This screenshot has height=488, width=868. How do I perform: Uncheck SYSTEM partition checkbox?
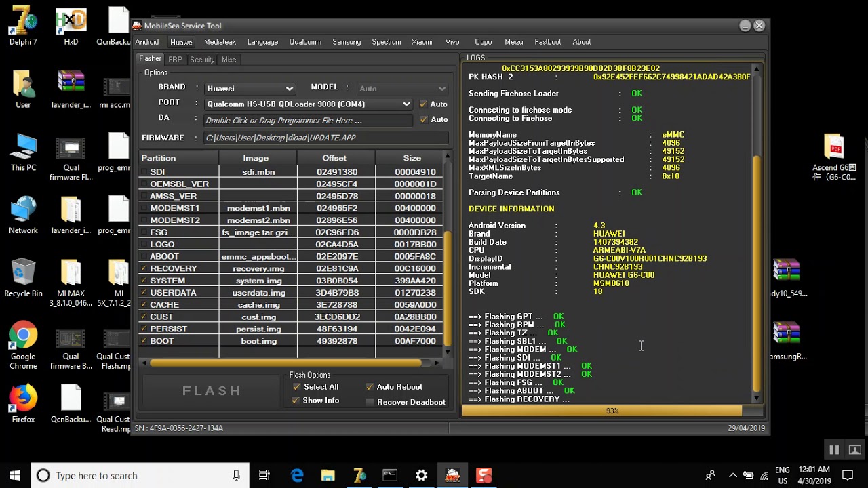(144, 281)
